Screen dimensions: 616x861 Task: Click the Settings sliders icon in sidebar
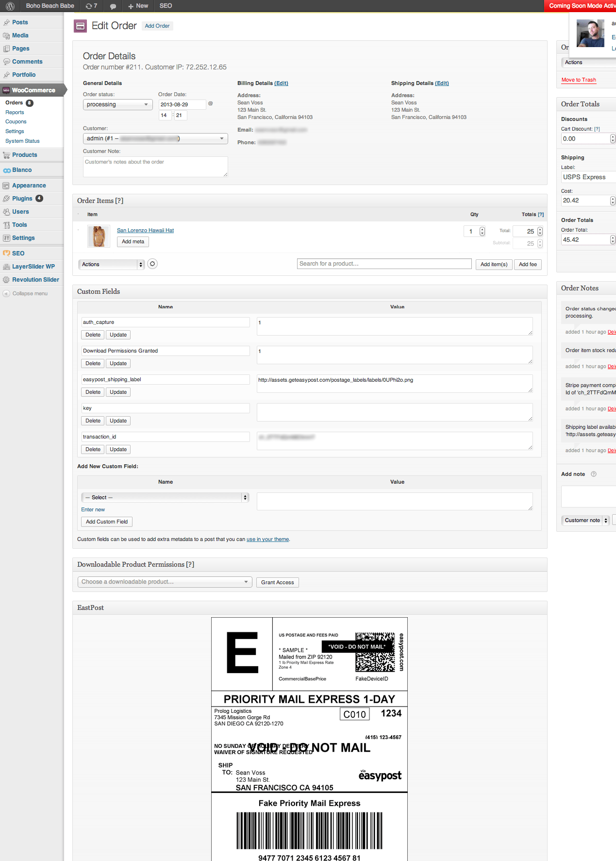pos(6,238)
